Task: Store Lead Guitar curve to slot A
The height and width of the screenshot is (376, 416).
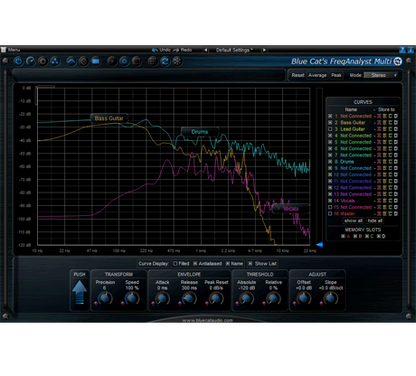Action: click(x=379, y=129)
